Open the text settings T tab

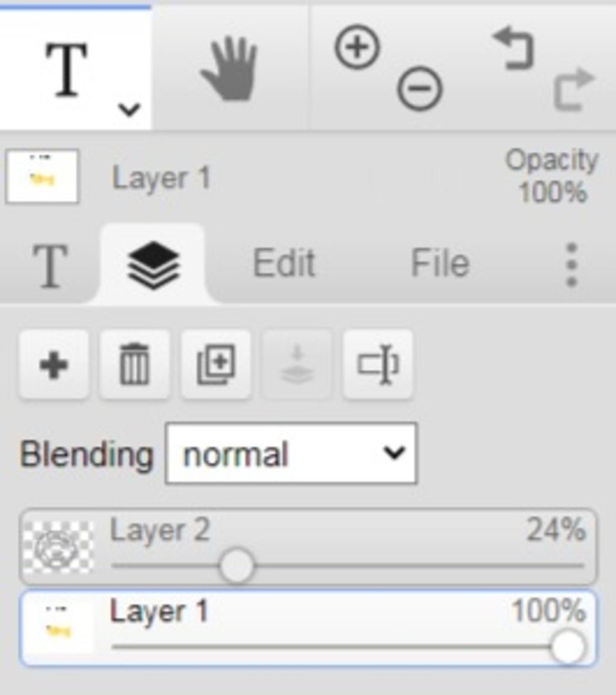pos(50,265)
